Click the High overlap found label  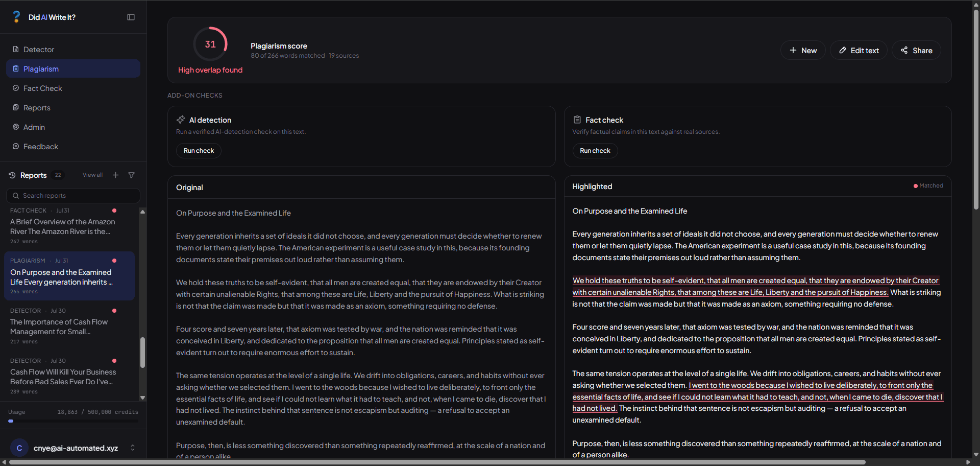click(x=210, y=70)
